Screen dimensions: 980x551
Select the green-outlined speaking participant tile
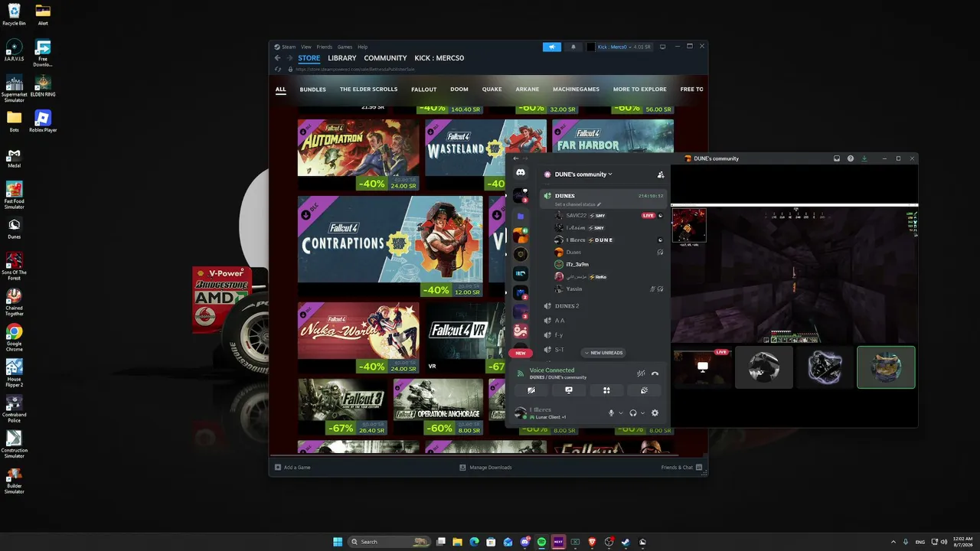pos(886,367)
